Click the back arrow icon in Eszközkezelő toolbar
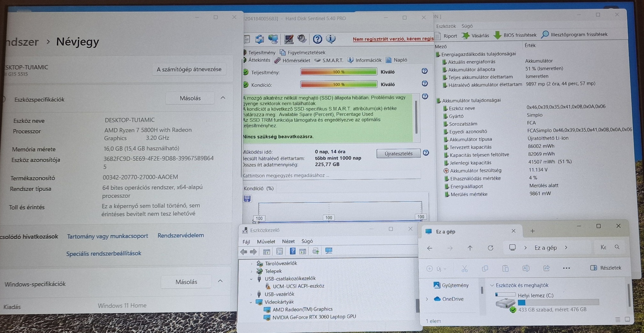 point(244,252)
